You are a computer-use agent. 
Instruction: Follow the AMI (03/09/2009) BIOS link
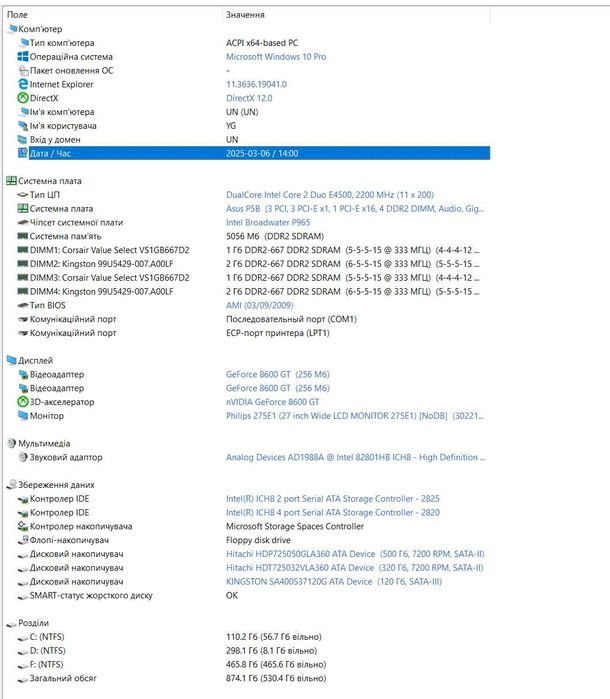coord(260,305)
